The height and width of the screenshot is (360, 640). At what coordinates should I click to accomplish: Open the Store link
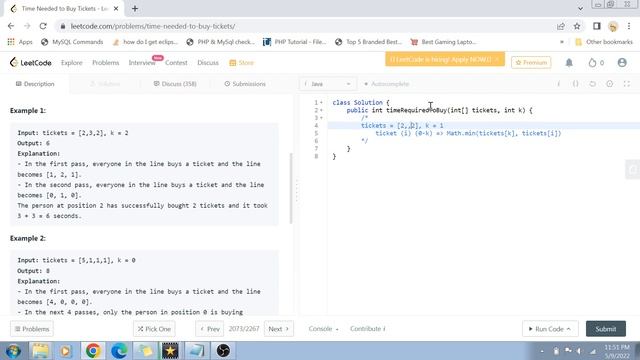[x=242, y=62]
